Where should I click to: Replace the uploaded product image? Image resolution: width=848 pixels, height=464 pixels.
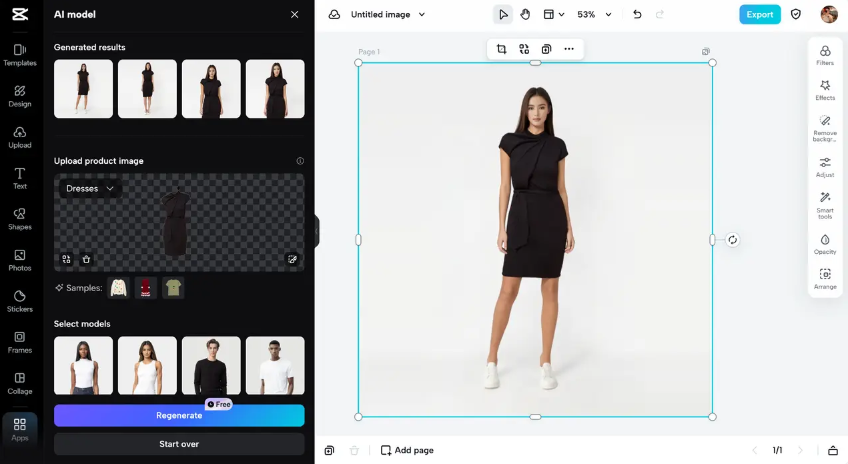pyautogui.click(x=67, y=259)
